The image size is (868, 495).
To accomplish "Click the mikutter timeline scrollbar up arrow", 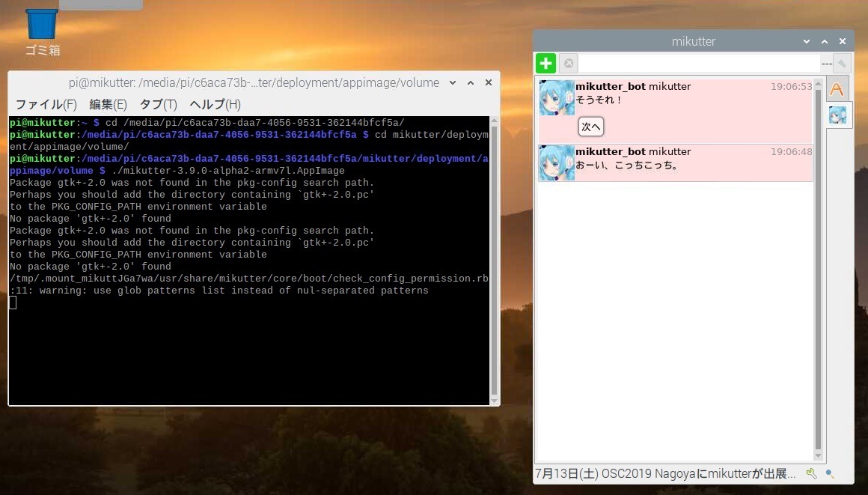I will (x=818, y=83).
